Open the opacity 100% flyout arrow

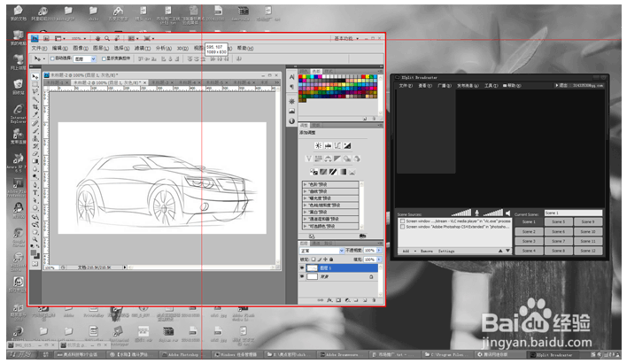(379, 251)
